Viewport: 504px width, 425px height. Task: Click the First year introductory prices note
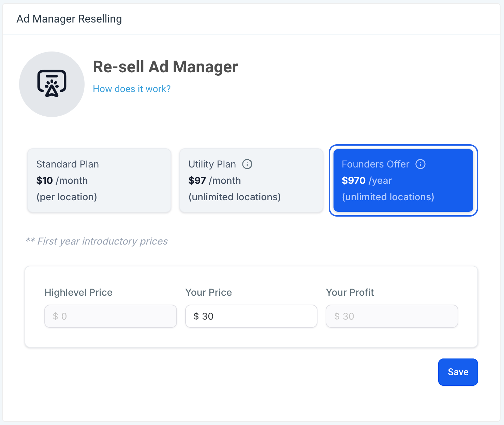pyautogui.click(x=97, y=241)
